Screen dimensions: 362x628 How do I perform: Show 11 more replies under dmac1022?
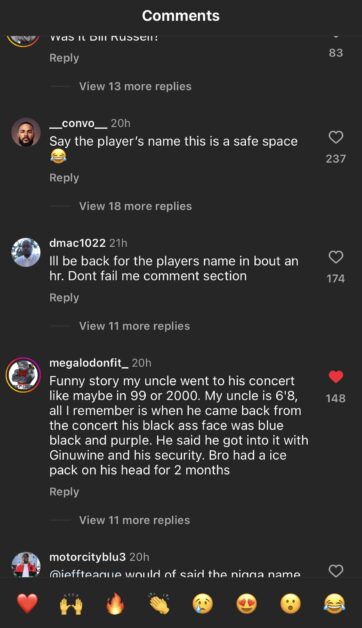pyautogui.click(x=134, y=326)
